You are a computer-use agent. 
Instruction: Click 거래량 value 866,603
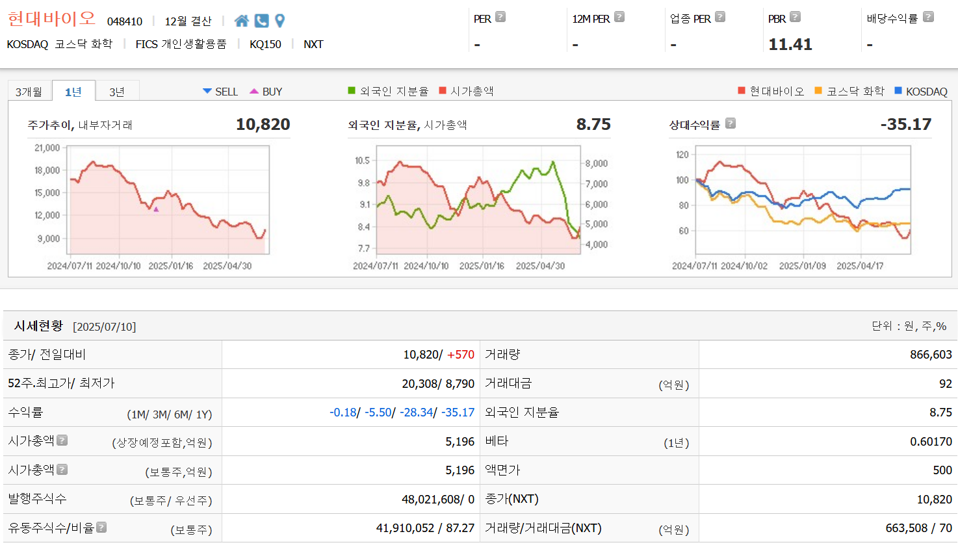tap(931, 355)
